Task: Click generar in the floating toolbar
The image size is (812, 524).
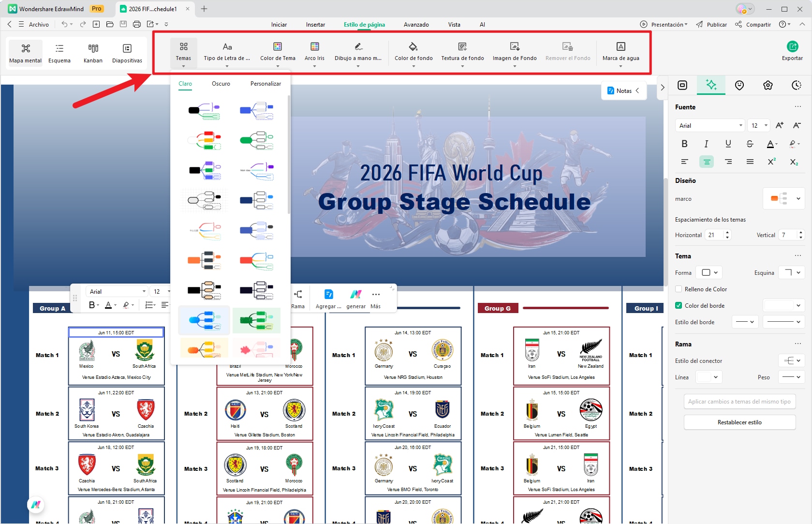Action: click(356, 299)
